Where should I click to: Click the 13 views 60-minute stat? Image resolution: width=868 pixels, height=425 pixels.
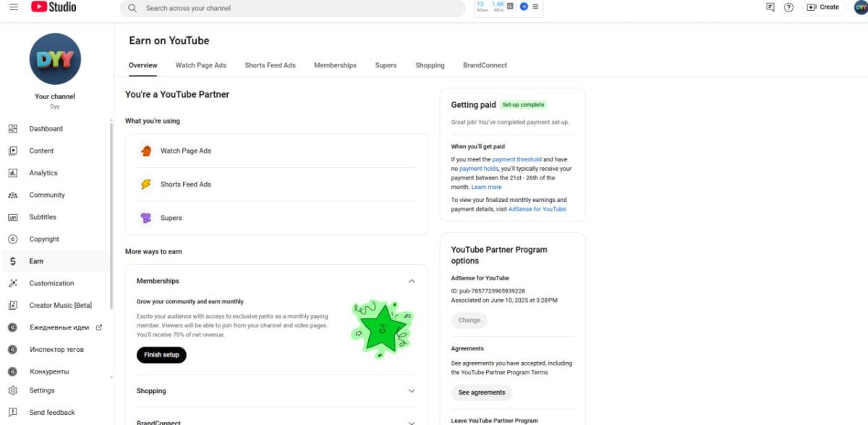click(x=482, y=7)
